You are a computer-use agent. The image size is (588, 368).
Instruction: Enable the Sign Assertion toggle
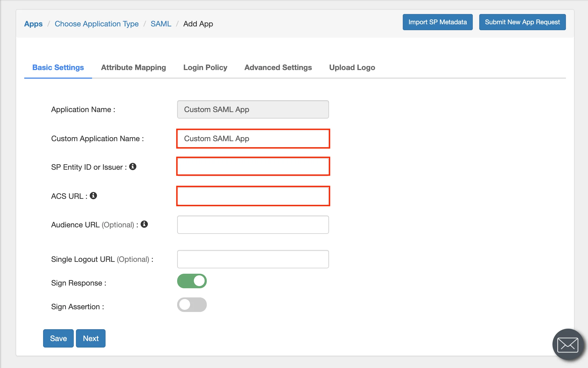192,305
